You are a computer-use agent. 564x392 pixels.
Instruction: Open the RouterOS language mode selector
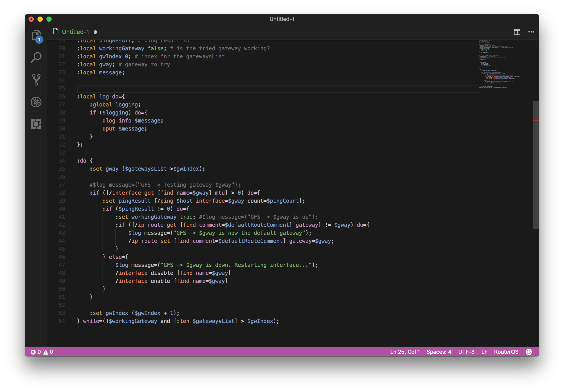point(506,352)
